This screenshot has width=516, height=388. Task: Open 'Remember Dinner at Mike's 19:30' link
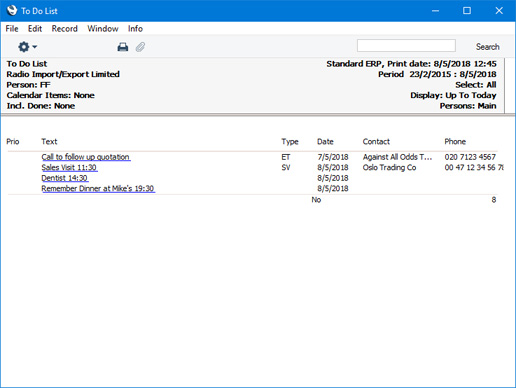click(x=98, y=188)
